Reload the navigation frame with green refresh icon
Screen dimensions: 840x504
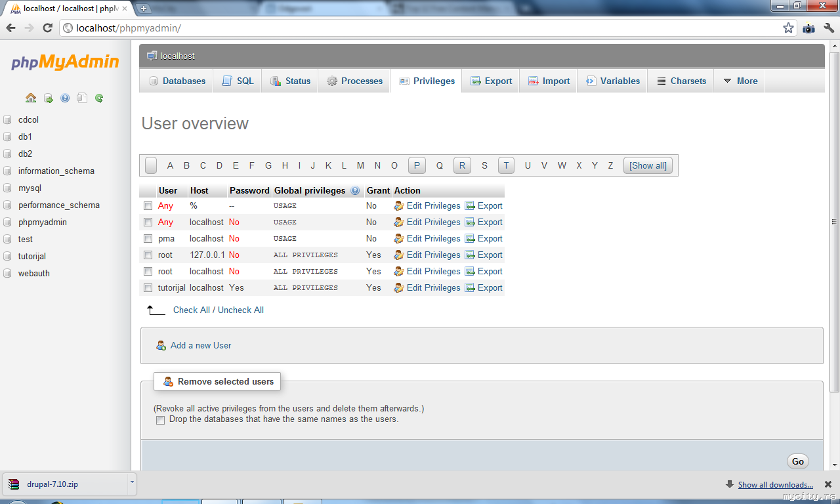pos(99,98)
